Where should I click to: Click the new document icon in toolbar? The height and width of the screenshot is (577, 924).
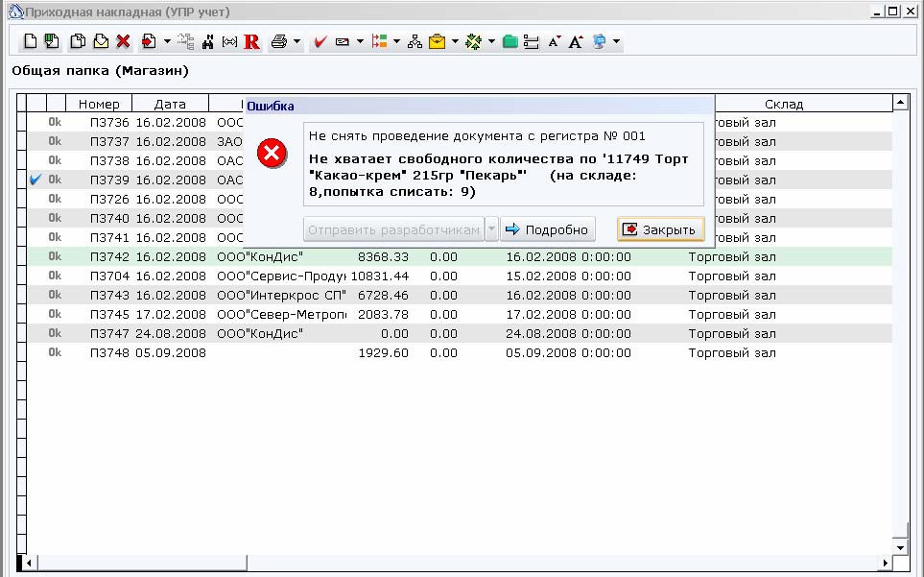30,41
